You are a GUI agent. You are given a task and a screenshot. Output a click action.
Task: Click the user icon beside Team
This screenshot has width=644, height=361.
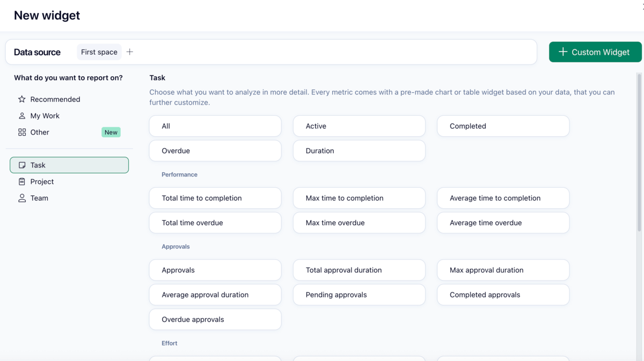(x=22, y=198)
